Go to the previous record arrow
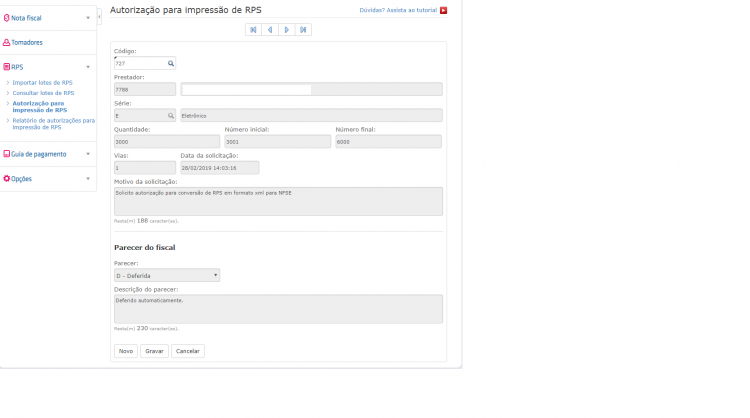 coord(270,30)
